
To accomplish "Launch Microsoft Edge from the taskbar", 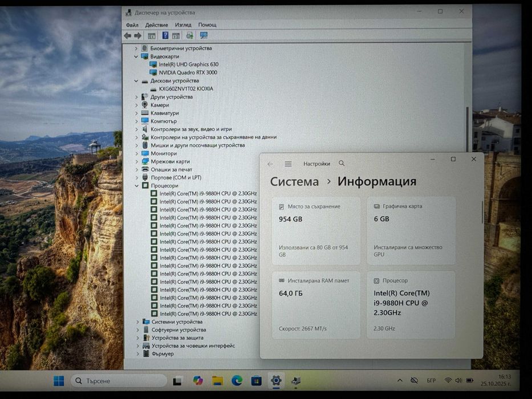I will (237, 381).
